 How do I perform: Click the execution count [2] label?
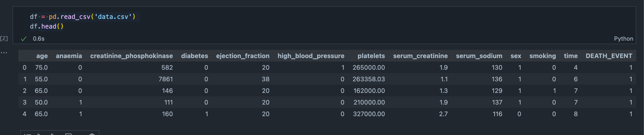pos(4,38)
